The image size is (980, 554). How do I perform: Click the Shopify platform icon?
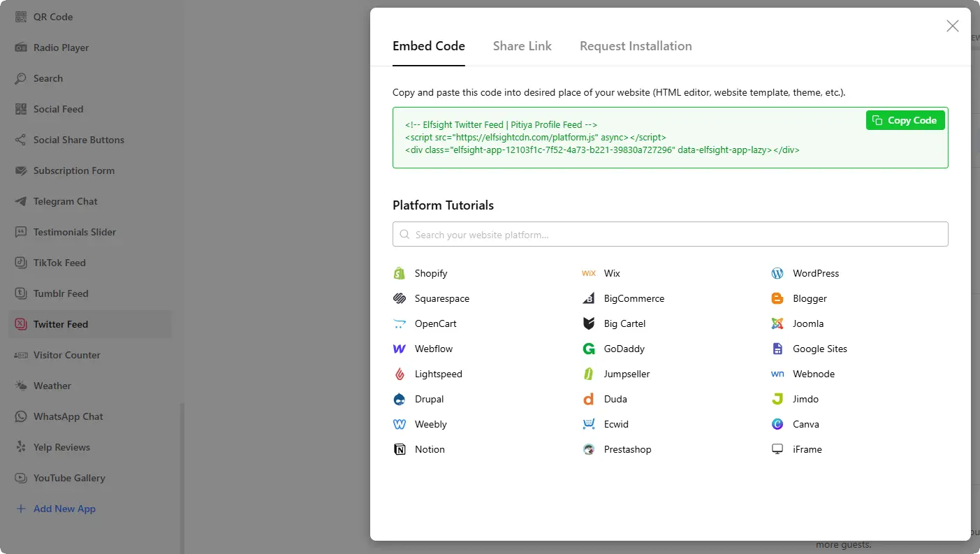coord(400,273)
